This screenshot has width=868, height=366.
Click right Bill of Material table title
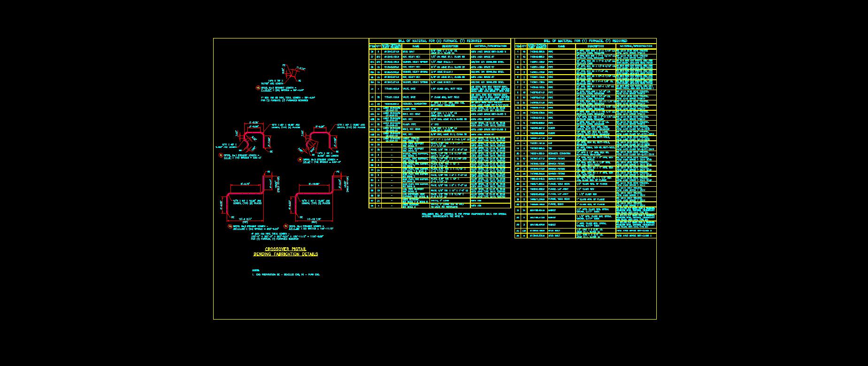click(585, 41)
